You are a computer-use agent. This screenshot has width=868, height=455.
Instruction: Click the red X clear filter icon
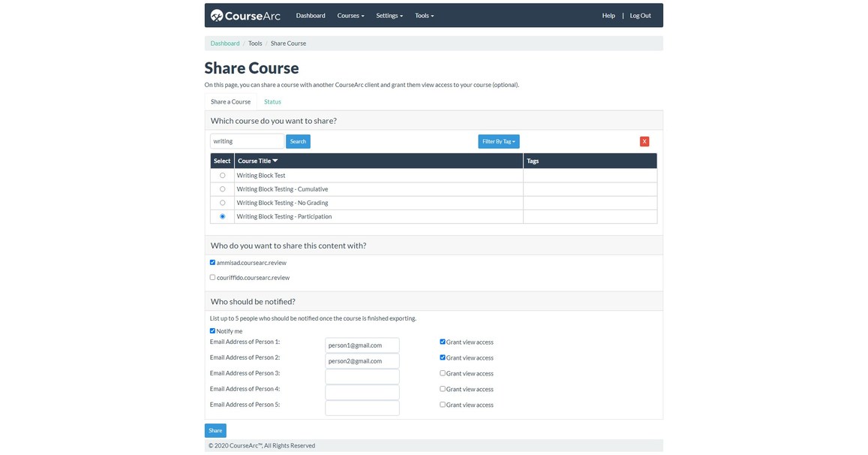tap(643, 140)
